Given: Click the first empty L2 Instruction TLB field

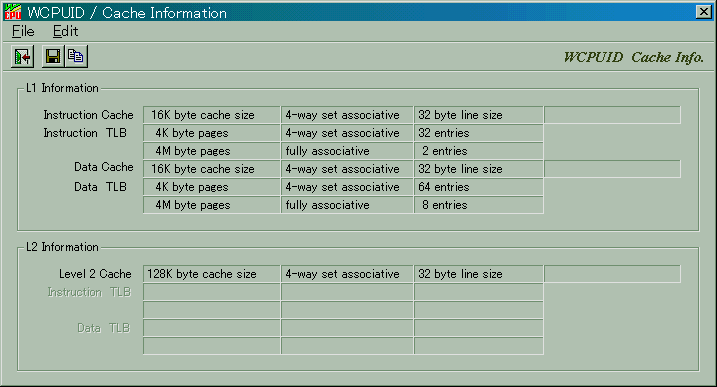Looking at the screenshot, I should (x=212, y=292).
